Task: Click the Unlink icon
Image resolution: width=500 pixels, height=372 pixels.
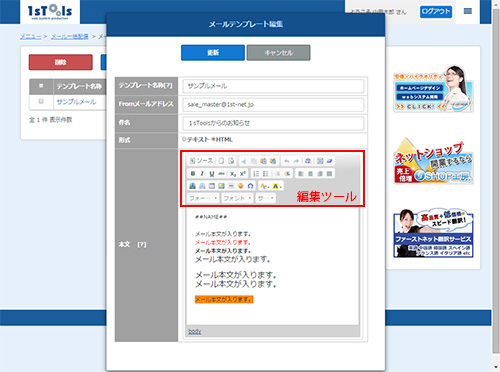Action: click(x=202, y=186)
